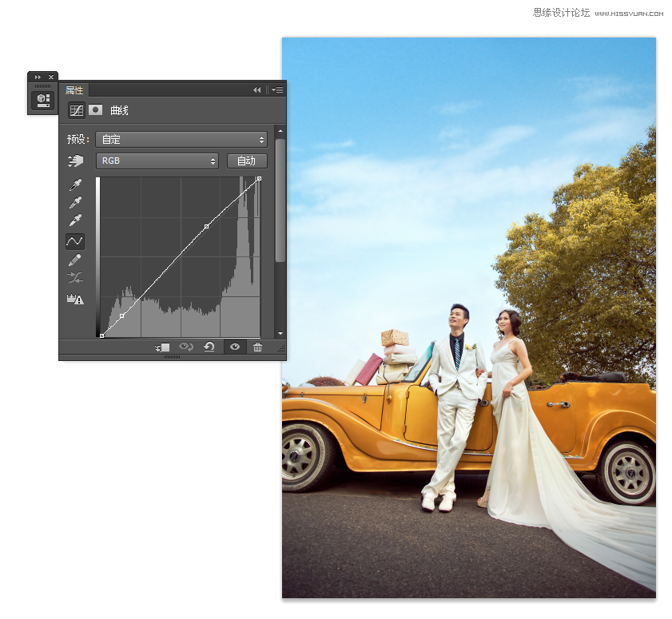Select the white point eyedropper
This screenshot has width=672, height=619.
pyautogui.click(x=75, y=220)
